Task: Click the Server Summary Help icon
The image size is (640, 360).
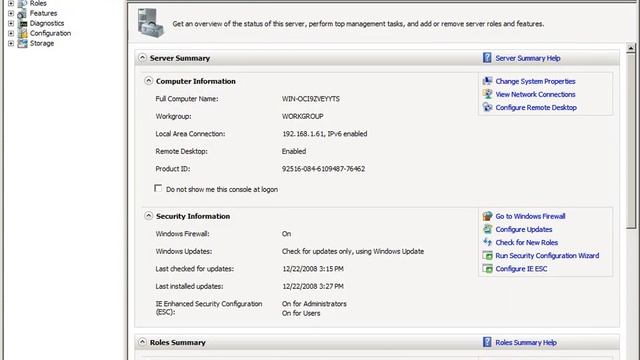Action: click(487, 58)
